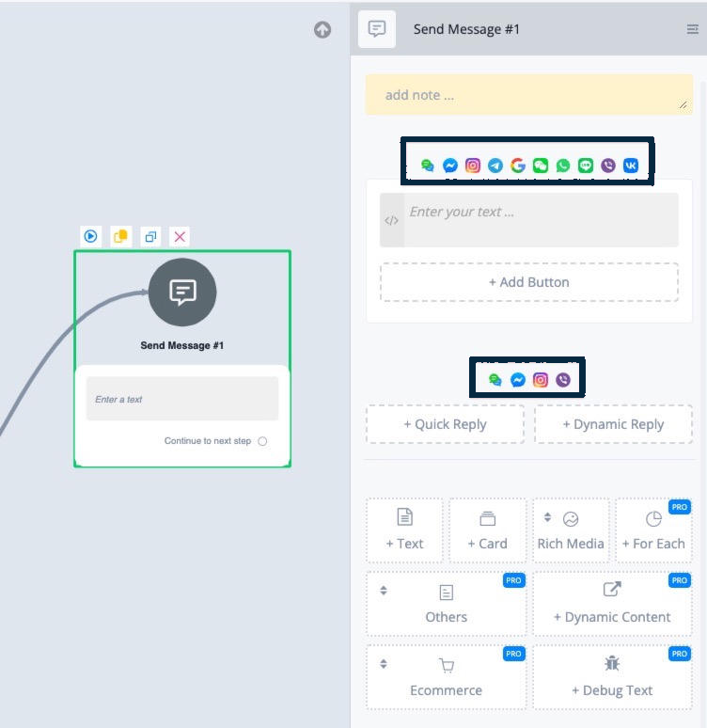
Task: Click the 'Send Message #1' node title
Action: coord(182,345)
